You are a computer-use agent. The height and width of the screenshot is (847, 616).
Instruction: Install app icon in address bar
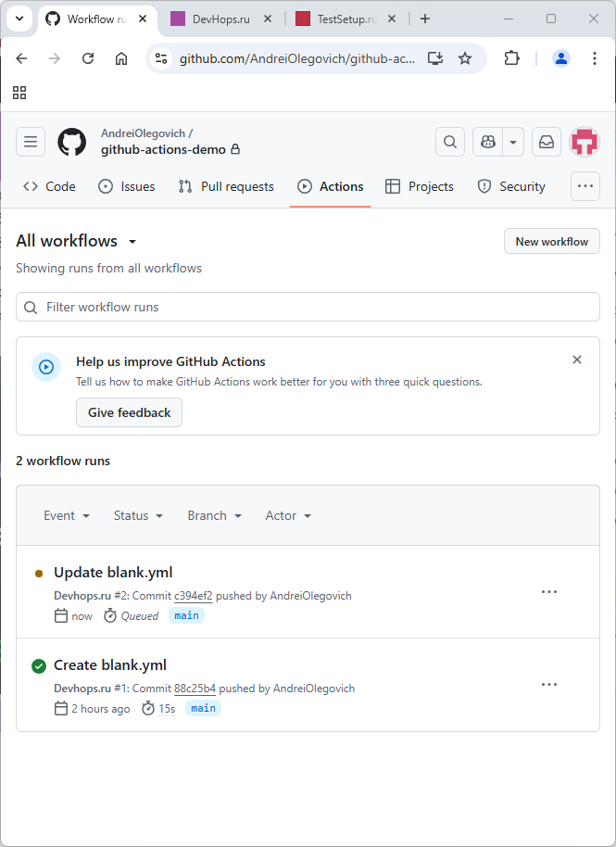pos(435,58)
